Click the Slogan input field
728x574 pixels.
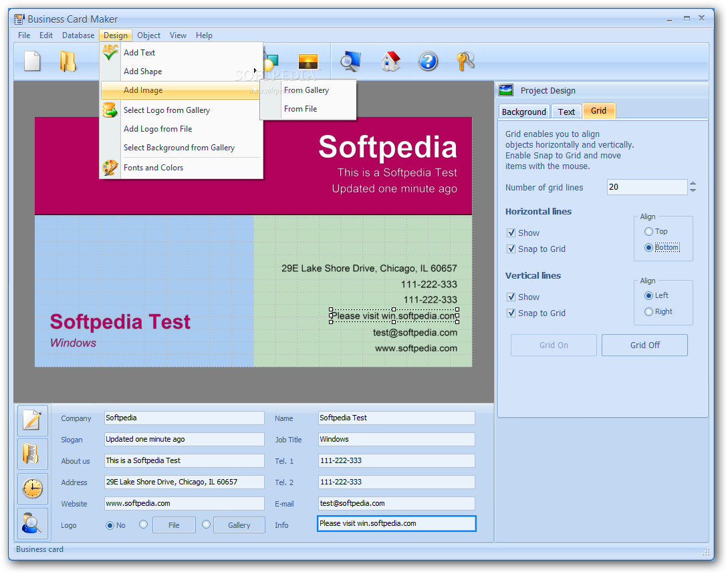[x=185, y=439]
